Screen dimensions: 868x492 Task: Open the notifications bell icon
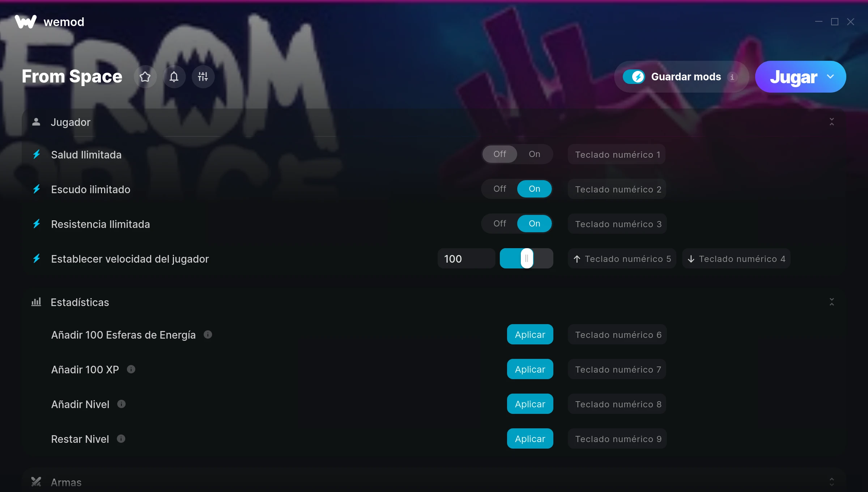click(174, 77)
